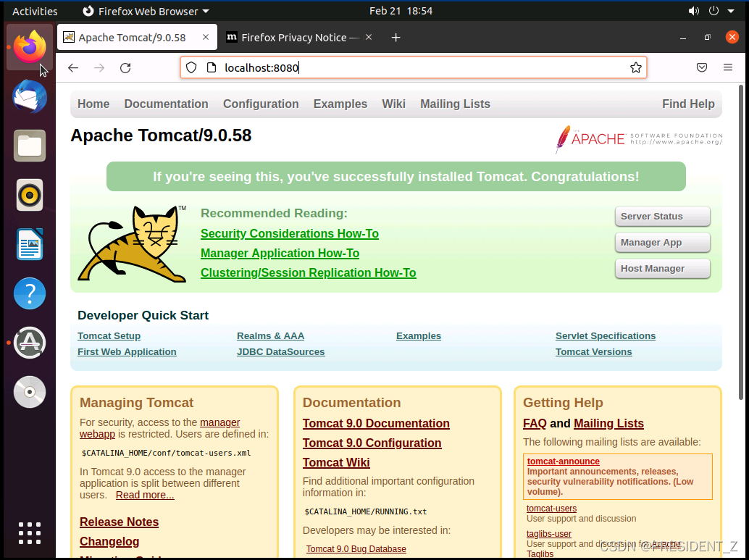This screenshot has width=749, height=560.
Task: Open a new tab with the plus button
Action: 396,37
